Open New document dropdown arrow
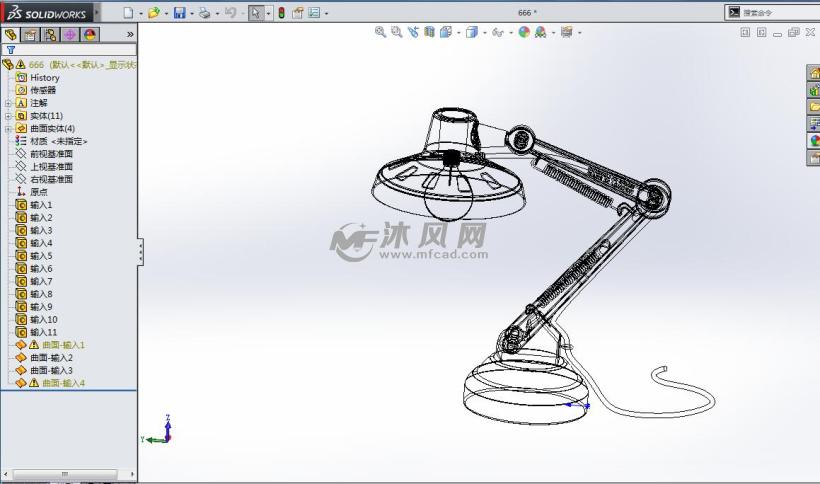Viewport: 820px width, 484px height. [x=141, y=13]
